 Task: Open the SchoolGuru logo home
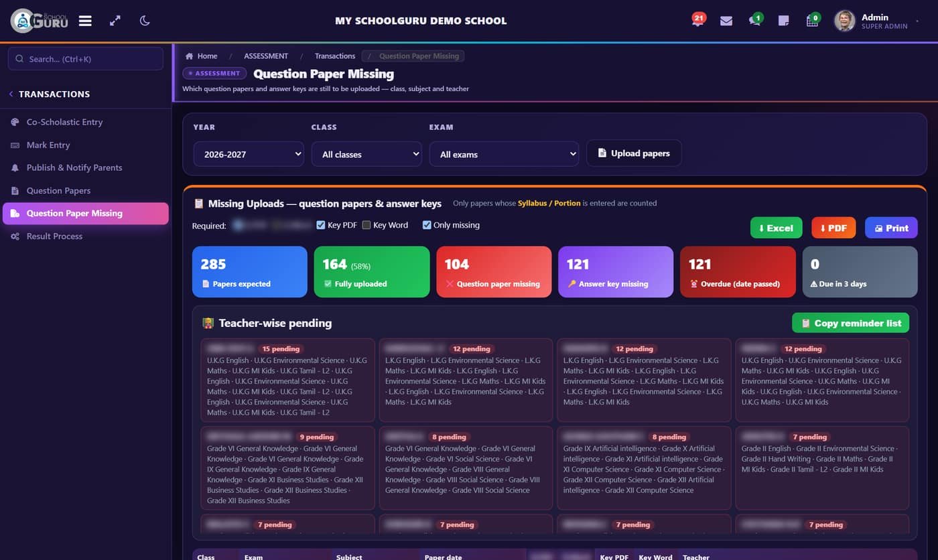pyautogui.click(x=39, y=21)
